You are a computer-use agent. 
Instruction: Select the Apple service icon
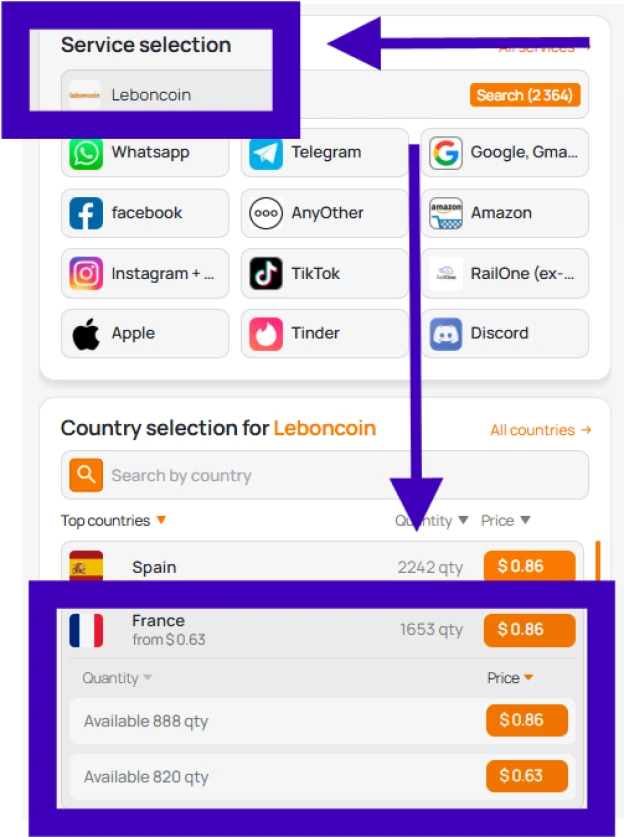87,333
